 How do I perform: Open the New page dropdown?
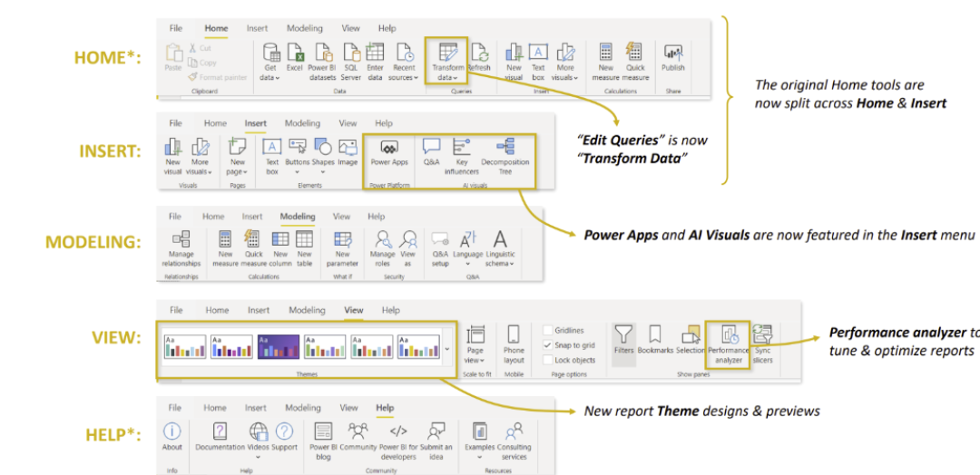[238, 157]
